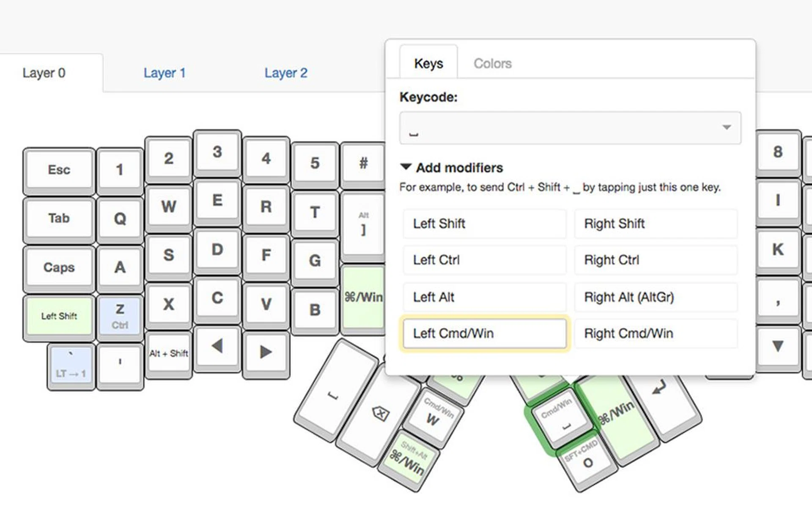Click the backspace key on thumb cluster

click(380, 413)
